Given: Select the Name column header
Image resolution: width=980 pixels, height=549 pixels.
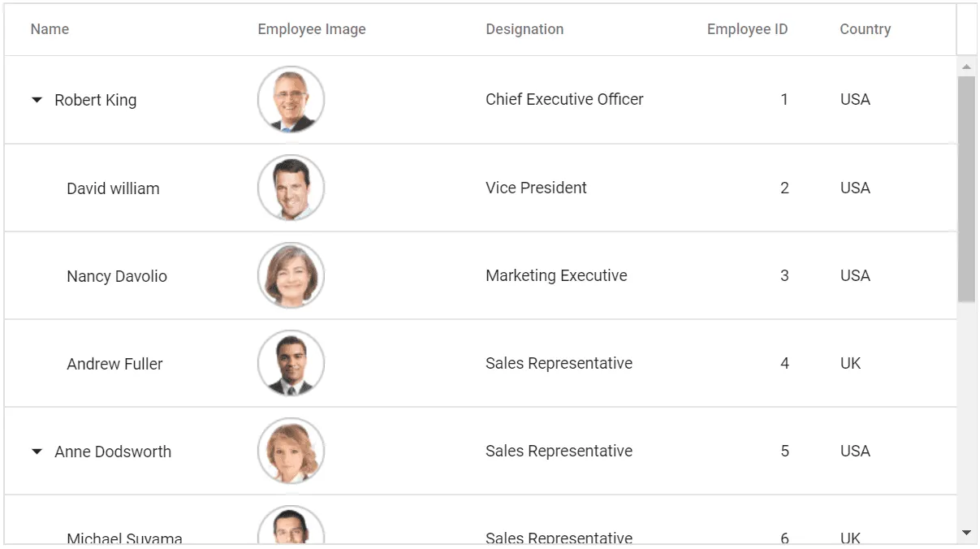Looking at the screenshot, I should [50, 28].
